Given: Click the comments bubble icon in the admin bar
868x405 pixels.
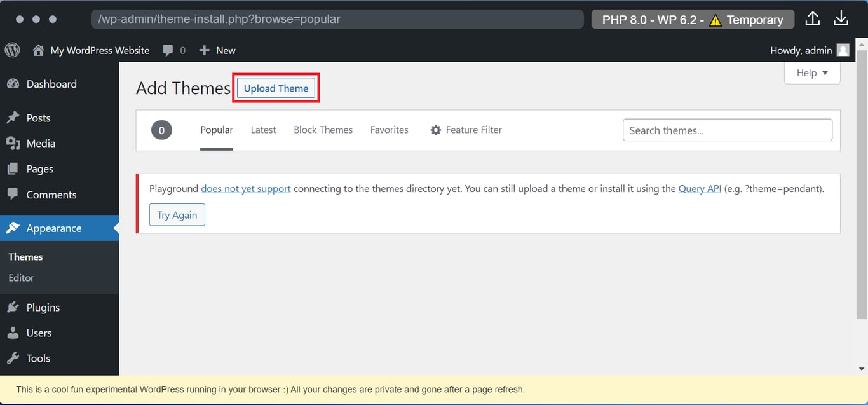Looking at the screenshot, I should [166, 50].
